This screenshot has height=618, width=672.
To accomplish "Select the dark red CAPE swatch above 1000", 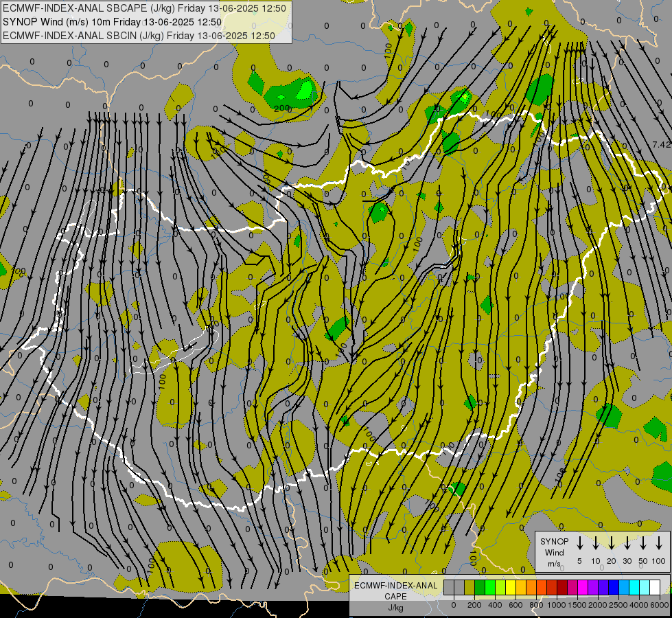I will (562, 587).
